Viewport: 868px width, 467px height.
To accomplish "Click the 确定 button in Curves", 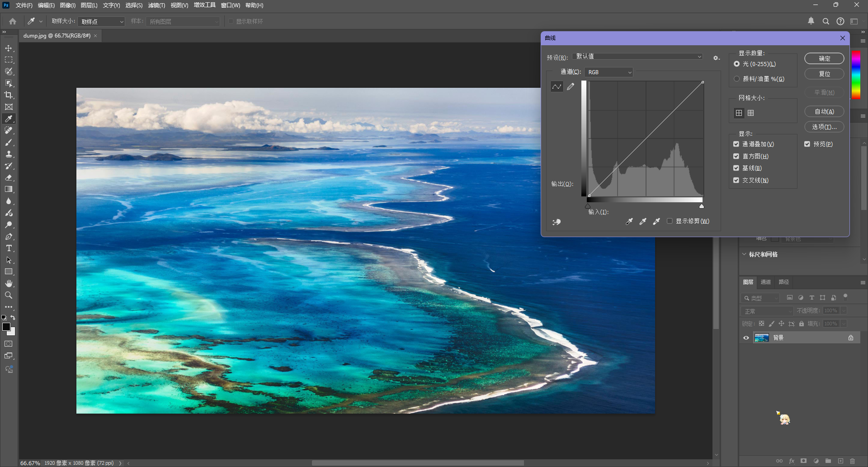I will tap(824, 59).
